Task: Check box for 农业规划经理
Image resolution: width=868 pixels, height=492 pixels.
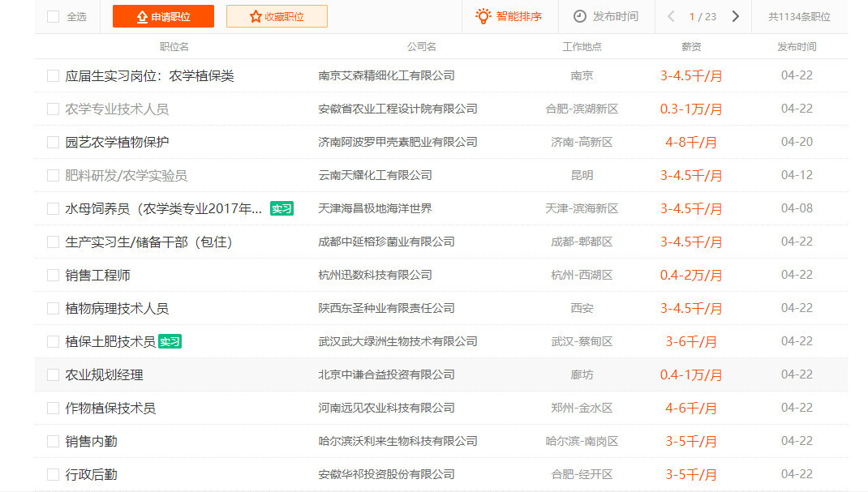Action: [54, 374]
